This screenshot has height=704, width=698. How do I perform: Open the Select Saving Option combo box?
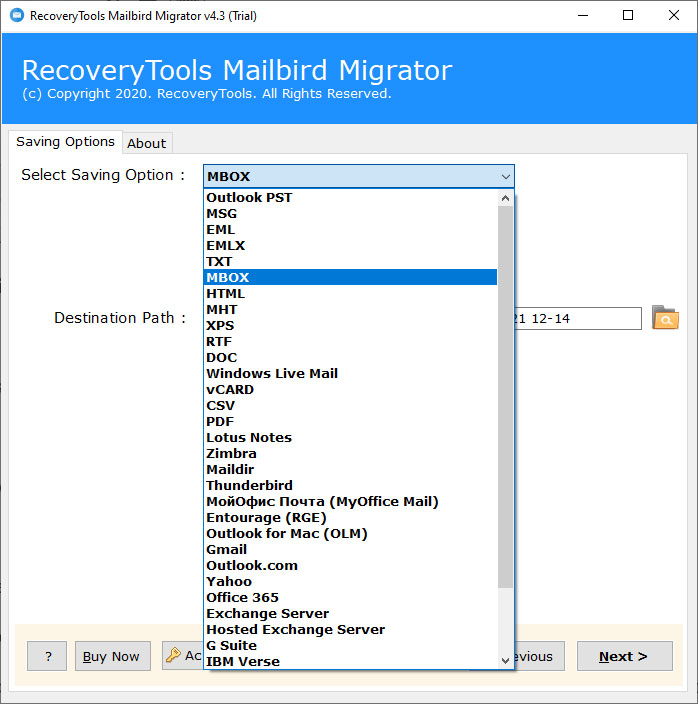point(359,176)
